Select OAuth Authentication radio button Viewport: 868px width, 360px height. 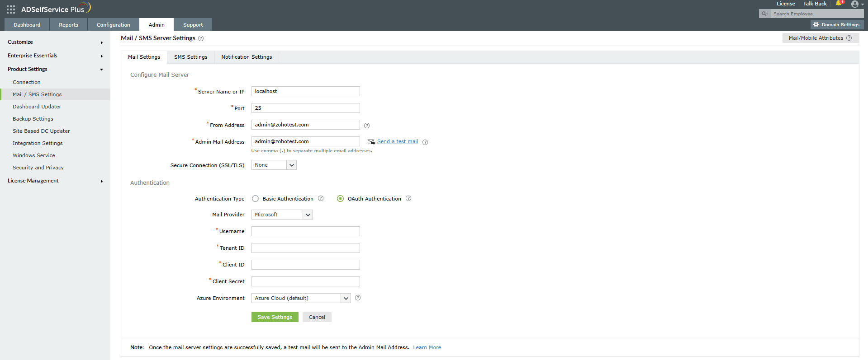point(341,199)
